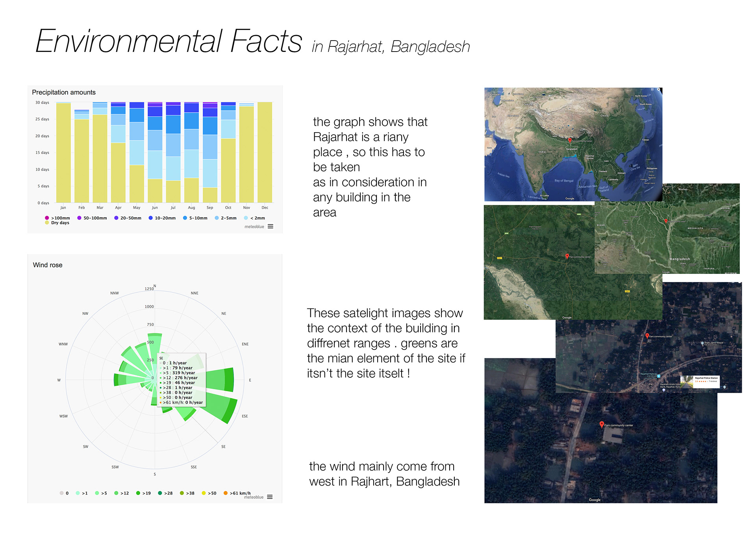Click red map pin on Bangladesh regional map
This screenshot has height=534, width=756.
[x=666, y=221]
